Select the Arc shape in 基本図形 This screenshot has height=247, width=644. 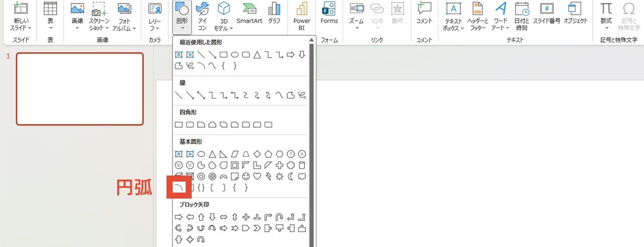click(179, 187)
